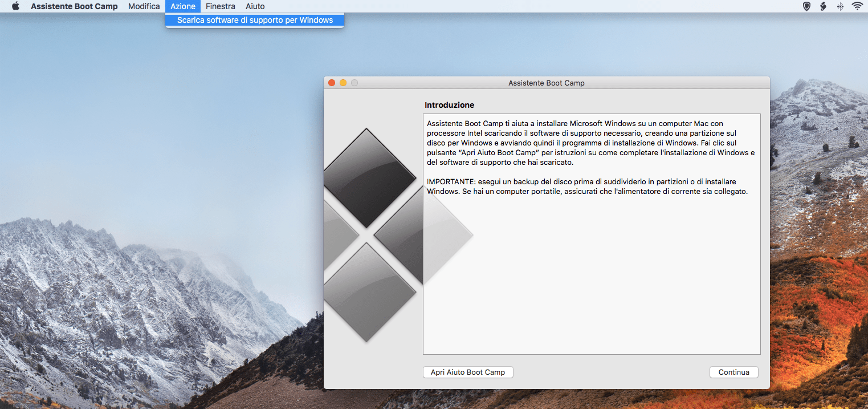Open the Apple menu
868x409 pixels.
15,6
